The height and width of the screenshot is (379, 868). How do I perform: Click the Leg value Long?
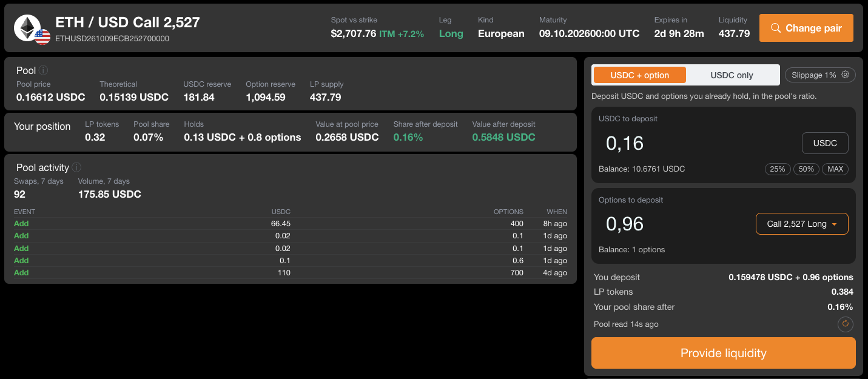[451, 33]
